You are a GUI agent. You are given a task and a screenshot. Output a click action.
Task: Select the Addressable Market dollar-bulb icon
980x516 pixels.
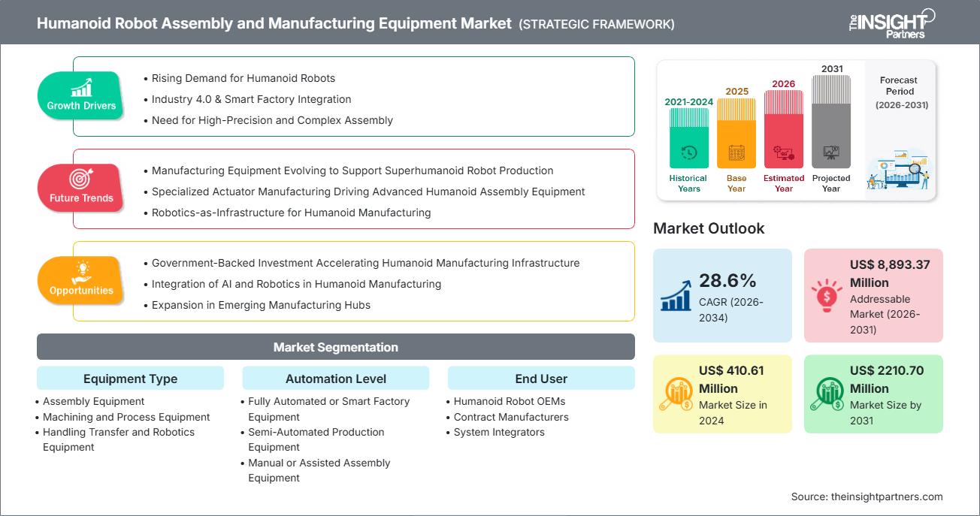tap(827, 295)
